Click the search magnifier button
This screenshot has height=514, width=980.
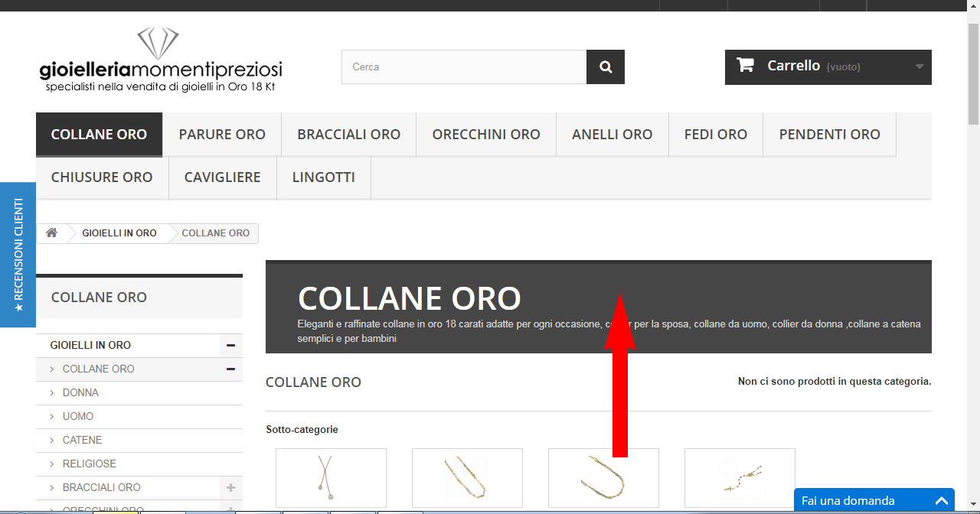click(606, 67)
